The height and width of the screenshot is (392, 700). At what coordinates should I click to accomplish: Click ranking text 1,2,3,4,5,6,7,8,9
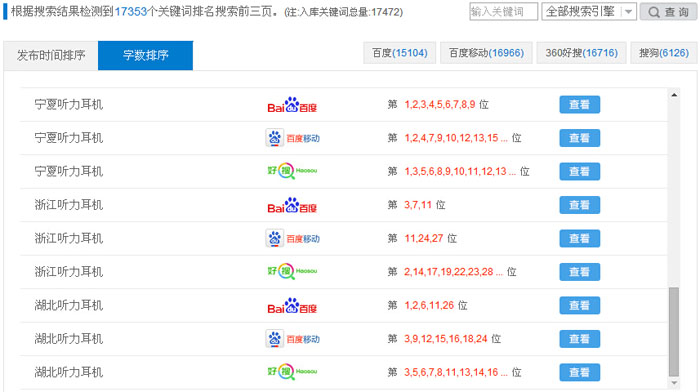(440, 104)
